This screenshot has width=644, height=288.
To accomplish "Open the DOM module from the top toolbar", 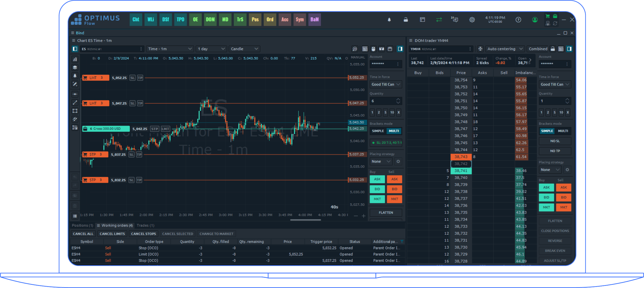I will tap(210, 20).
